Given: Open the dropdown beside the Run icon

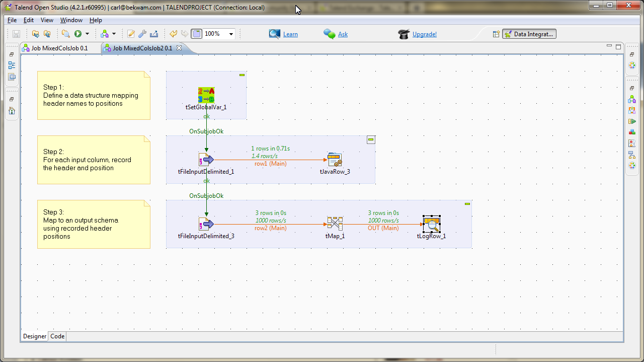Looking at the screenshot, I should [87, 34].
